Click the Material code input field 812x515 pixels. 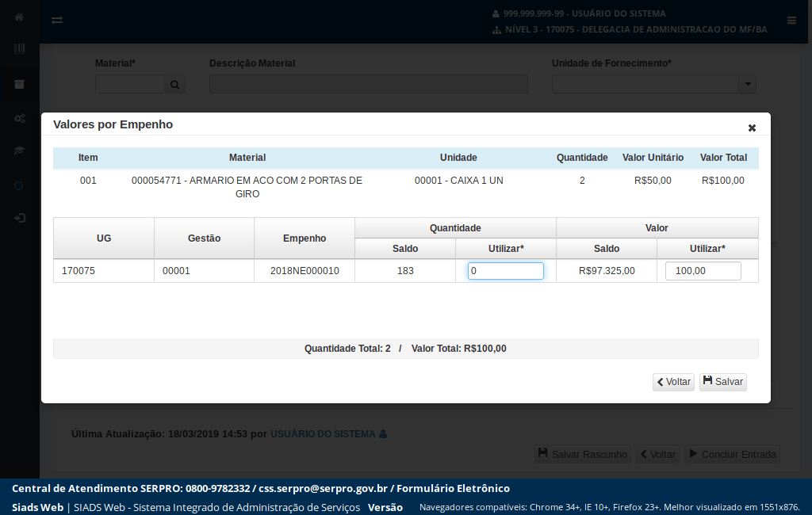coord(130,84)
